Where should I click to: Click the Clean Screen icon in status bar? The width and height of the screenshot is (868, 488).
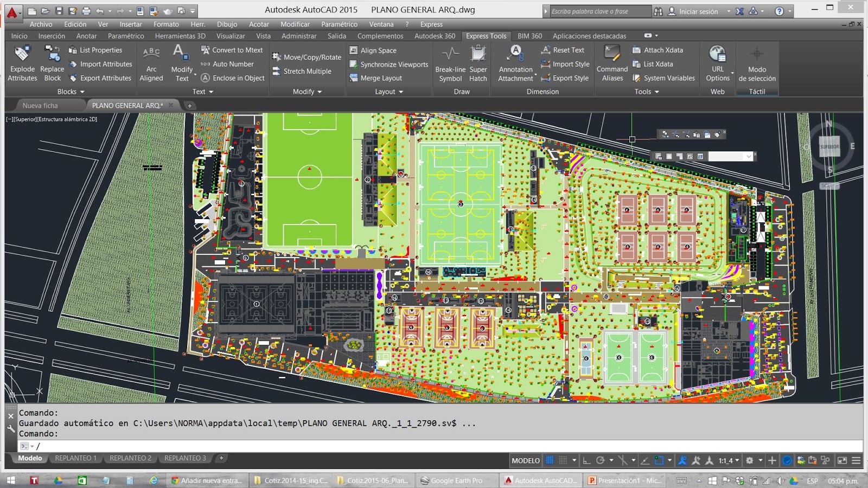[x=842, y=460]
